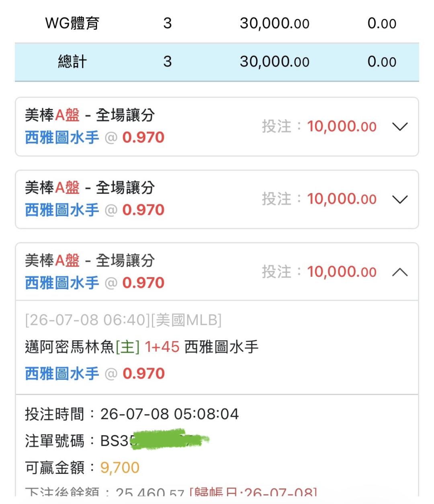Screen dimensions: 434x504
Task: Click 0.970 odds in expanded detail section
Action: click(144, 374)
